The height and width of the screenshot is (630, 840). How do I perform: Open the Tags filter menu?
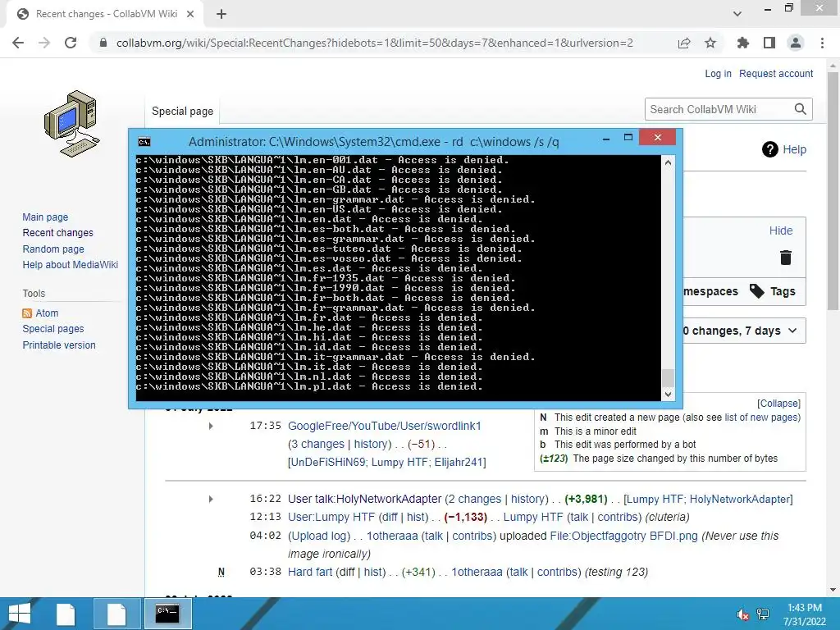773,291
